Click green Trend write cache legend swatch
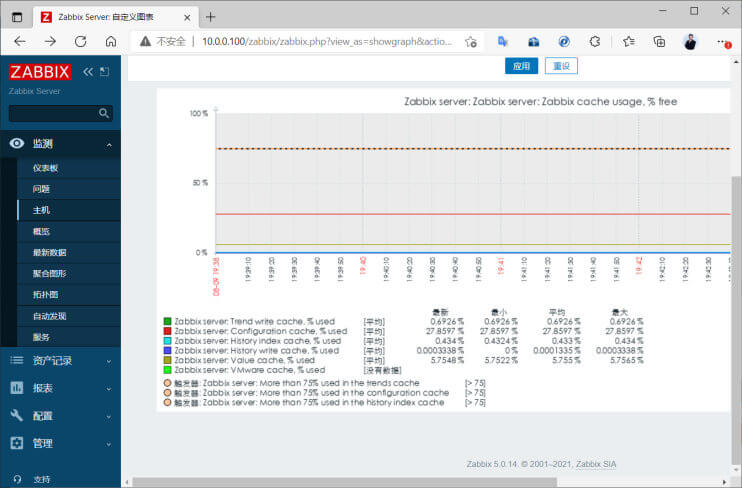Viewport: 742px width, 488px height. pos(167,321)
